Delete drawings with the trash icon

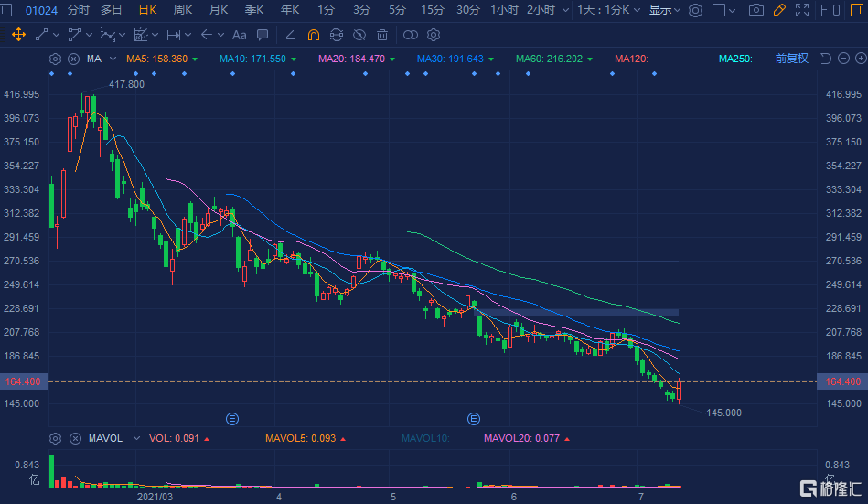point(382,35)
